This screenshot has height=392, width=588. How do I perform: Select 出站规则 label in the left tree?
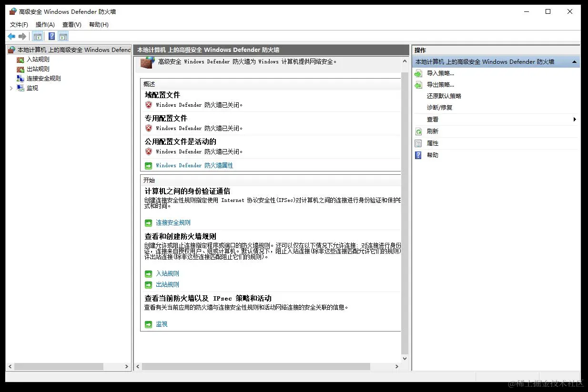pos(38,69)
